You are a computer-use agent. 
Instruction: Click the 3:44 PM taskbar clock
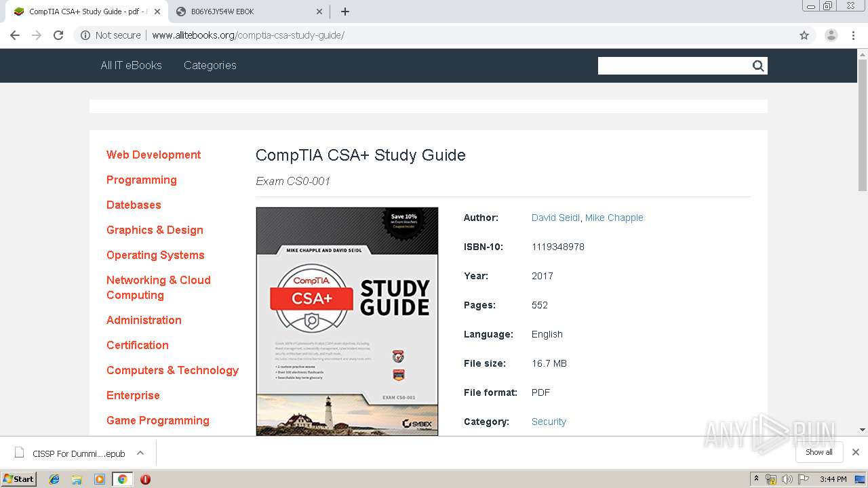coord(833,479)
